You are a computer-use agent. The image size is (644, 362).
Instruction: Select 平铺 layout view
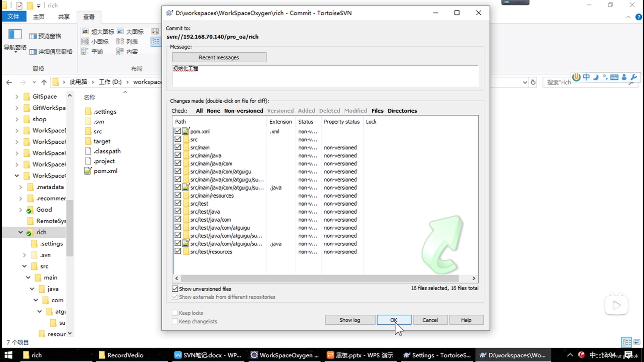pyautogui.click(x=93, y=51)
